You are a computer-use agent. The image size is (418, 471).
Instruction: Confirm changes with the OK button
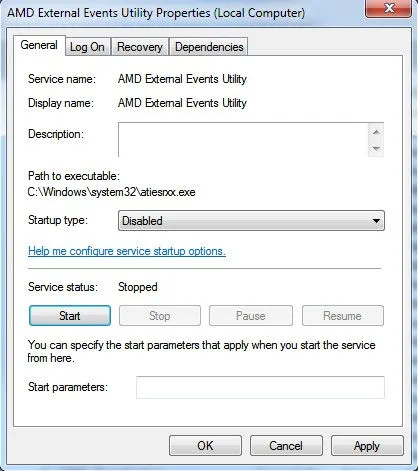[x=205, y=446]
